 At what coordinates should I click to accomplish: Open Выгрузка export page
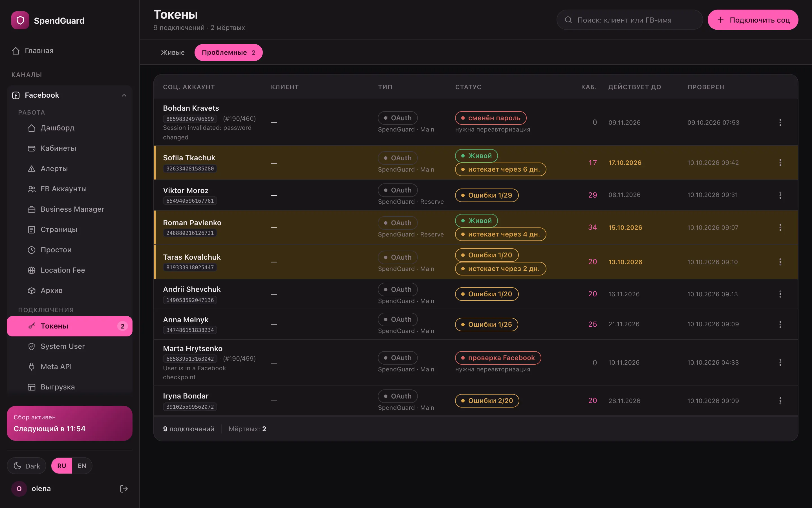(x=69, y=387)
